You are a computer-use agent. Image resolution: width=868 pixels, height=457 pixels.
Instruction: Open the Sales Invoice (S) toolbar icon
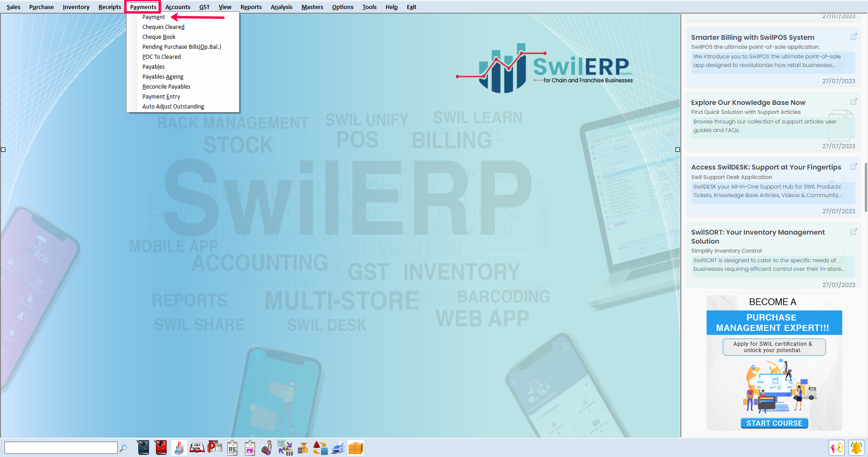[x=143, y=448]
